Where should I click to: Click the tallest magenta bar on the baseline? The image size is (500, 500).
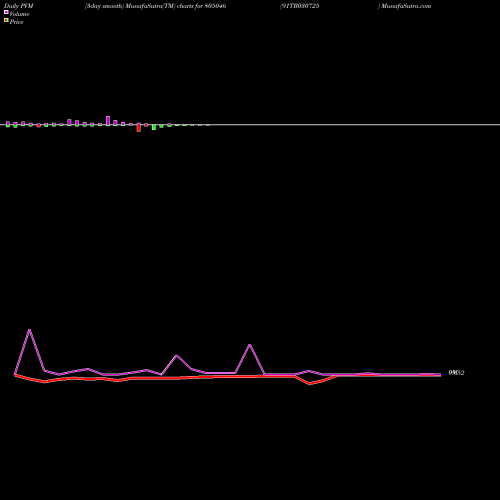pyautogui.click(x=108, y=120)
